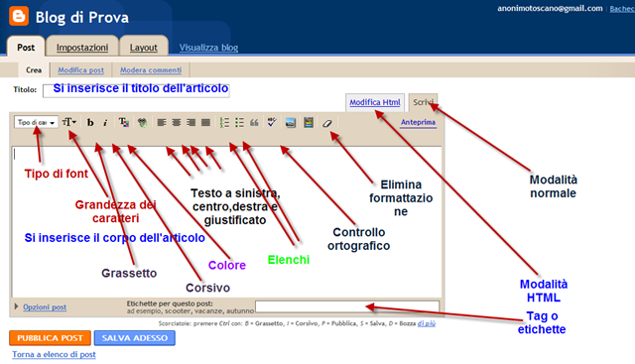
Task: Align text to the left
Action: (x=162, y=122)
